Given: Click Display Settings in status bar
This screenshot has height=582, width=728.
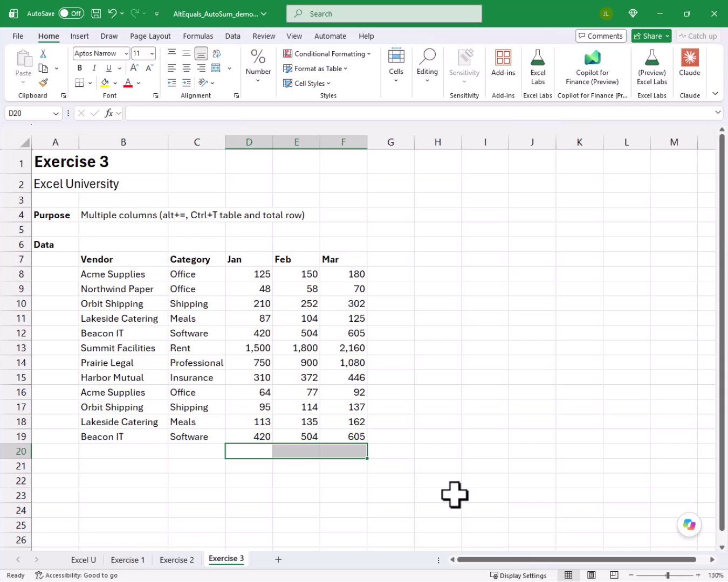Looking at the screenshot, I should (x=518, y=576).
